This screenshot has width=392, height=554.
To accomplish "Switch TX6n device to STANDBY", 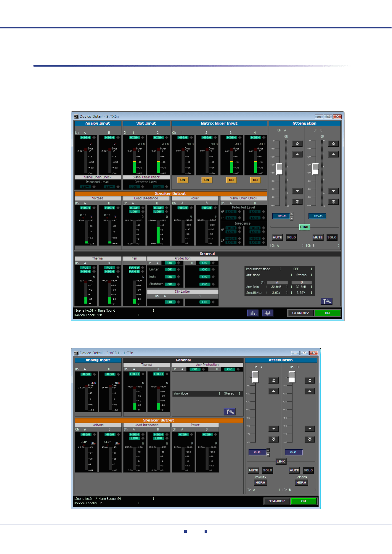I will (x=301, y=313).
